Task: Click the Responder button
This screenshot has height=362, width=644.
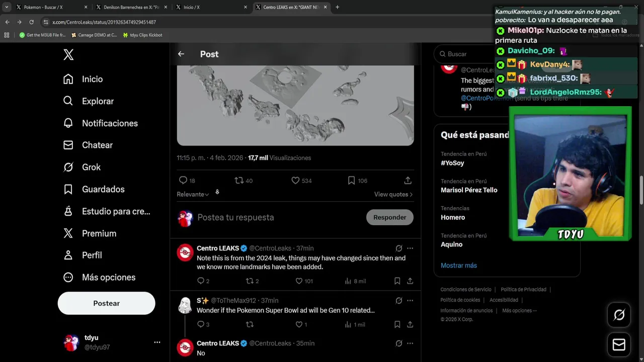Action: (x=389, y=217)
